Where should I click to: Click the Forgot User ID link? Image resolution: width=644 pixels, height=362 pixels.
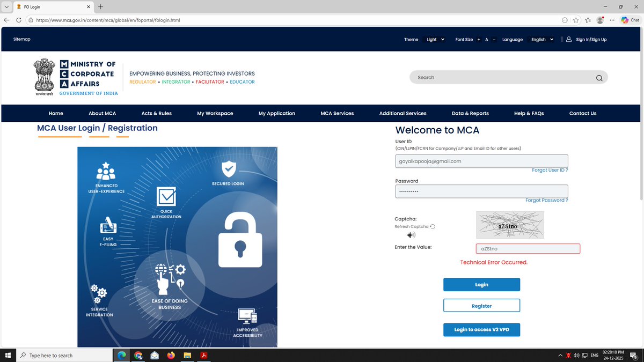pyautogui.click(x=550, y=170)
